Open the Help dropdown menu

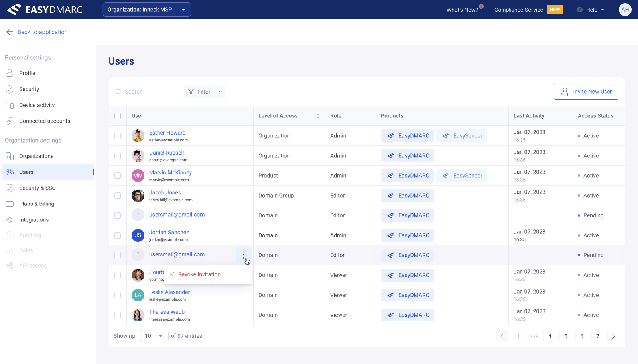591,10
